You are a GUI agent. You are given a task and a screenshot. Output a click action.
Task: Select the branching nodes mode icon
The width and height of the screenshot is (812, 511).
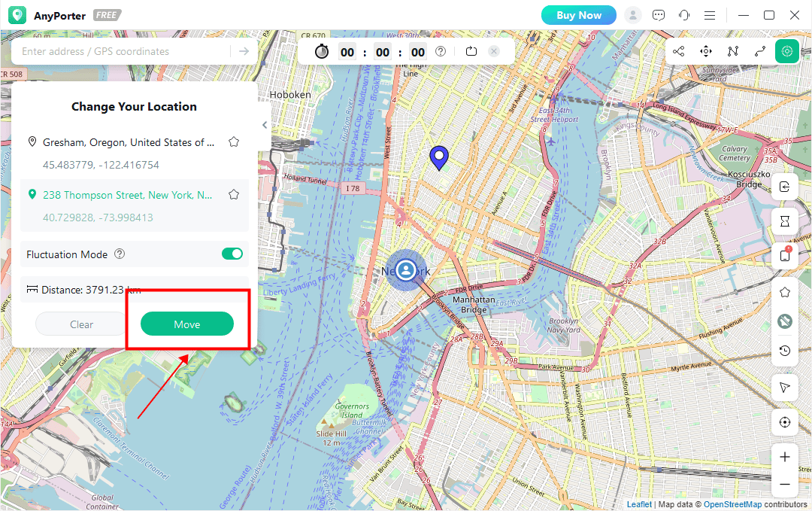coord(678,51)
